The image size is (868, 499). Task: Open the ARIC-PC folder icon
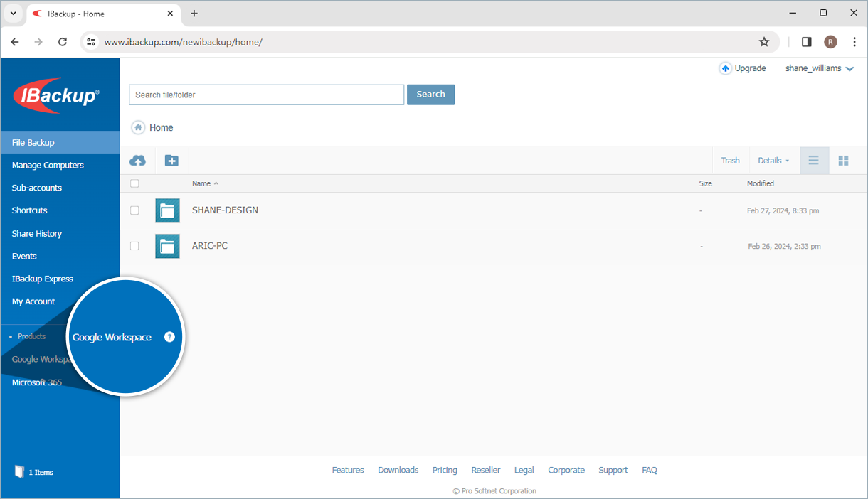tap(167, 246)
